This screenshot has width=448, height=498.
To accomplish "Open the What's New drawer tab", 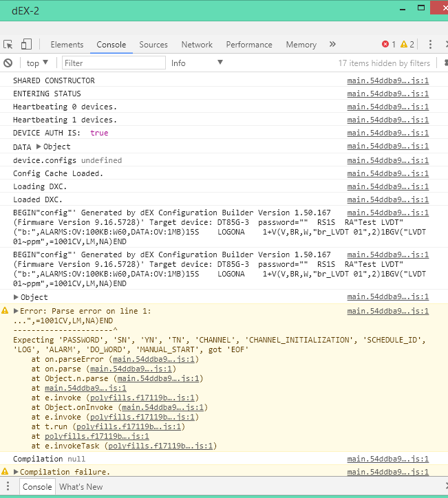I will click(81, 486).
